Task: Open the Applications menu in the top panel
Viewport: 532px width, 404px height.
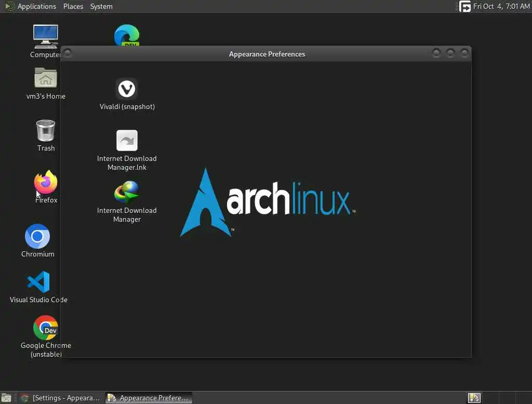Action: [37, 6]
